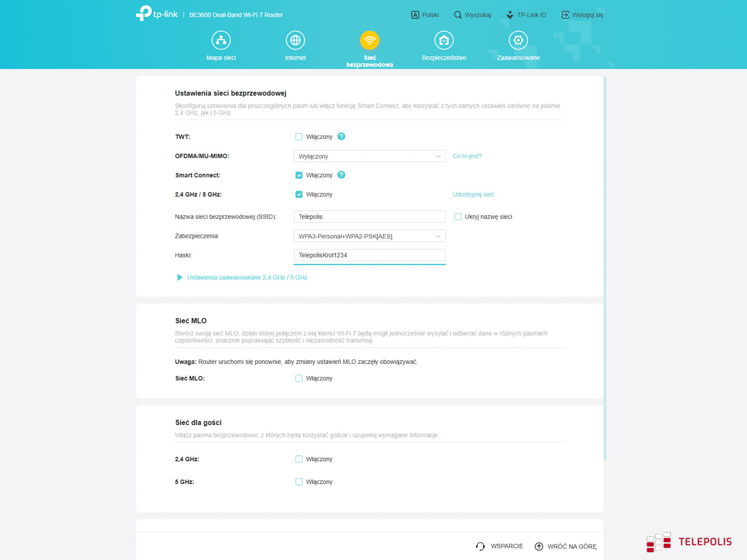
Task: Open the Bezpieczeństwo security shield icon
Action: point(444,41)
